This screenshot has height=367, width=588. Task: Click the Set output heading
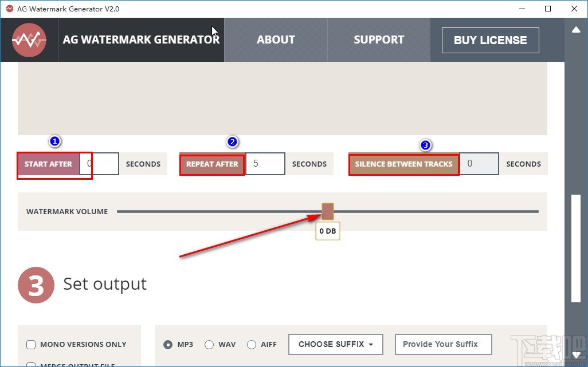click(105, 284)
